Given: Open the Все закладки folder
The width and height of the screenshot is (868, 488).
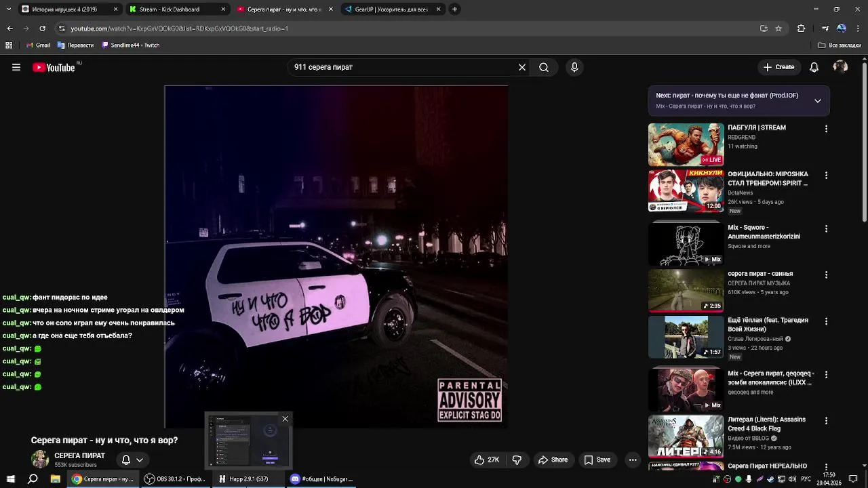Looking at the screenshot, I should pyautogui.click(x=840, y=45).
